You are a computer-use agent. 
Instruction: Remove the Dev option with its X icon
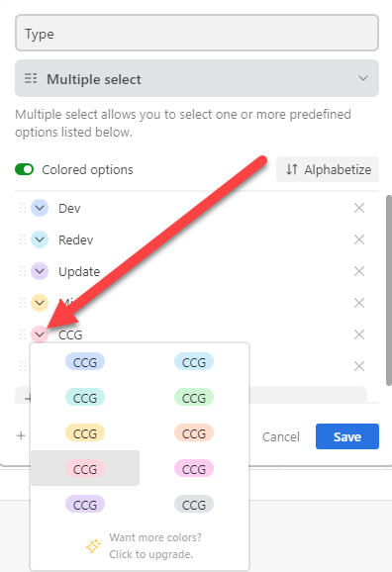tap(359, 208)
